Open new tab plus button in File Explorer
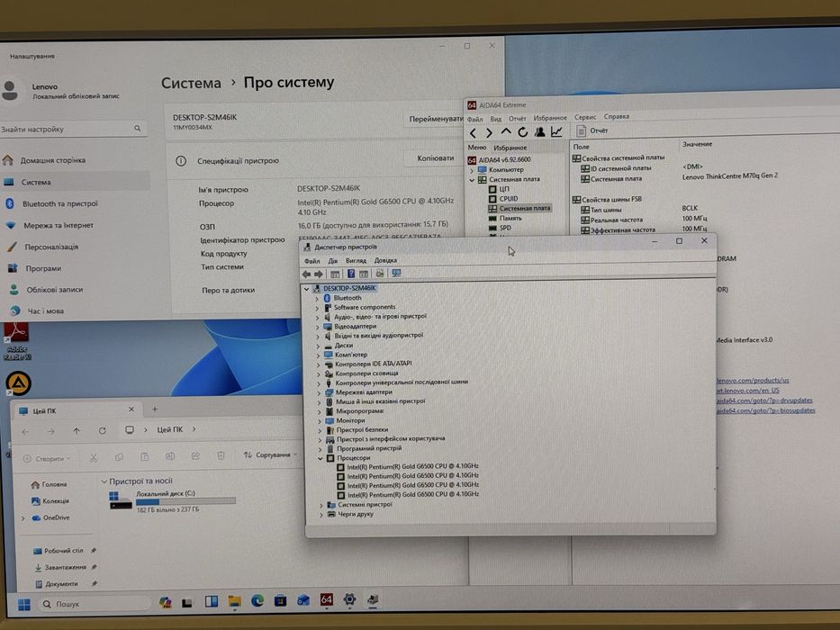840x630 pixels. click(x=155, y=409)
